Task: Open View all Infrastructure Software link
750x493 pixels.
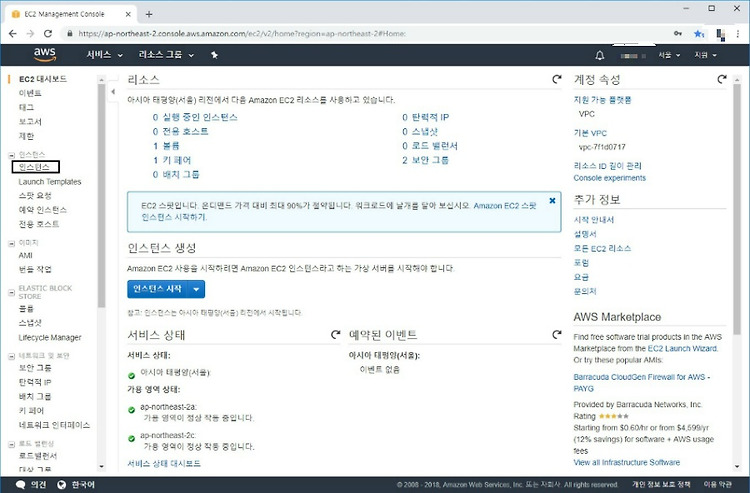Action: coord(627,462)
